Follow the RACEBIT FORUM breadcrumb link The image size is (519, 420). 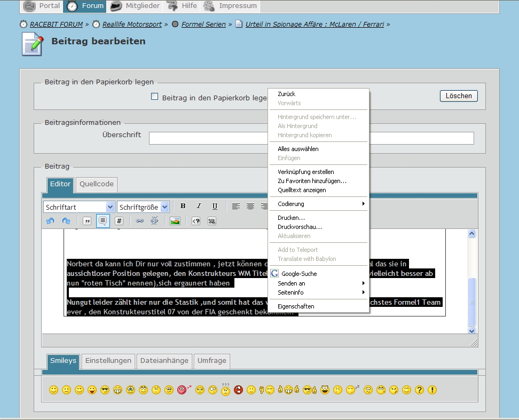56,25
